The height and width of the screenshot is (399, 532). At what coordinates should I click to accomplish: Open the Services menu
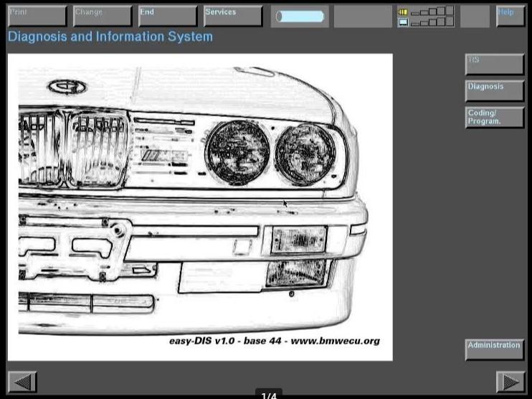(233, 16)
